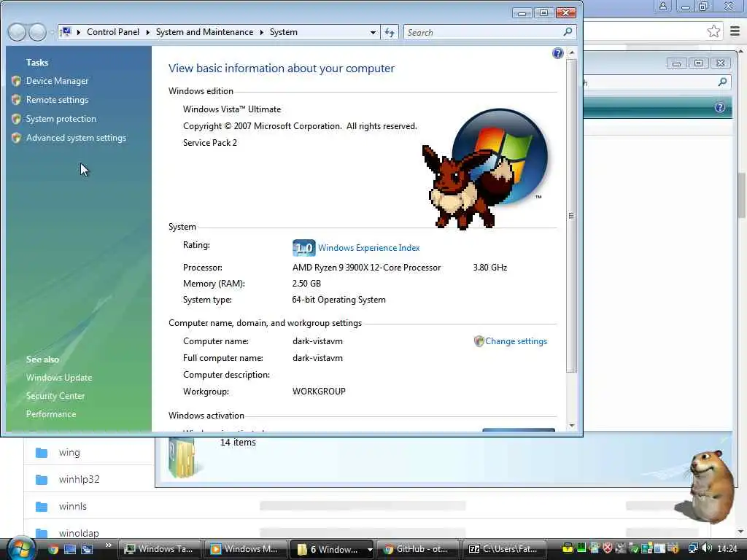
Task: Open the Windows Experience Index link
Action: tap(368, 248)
